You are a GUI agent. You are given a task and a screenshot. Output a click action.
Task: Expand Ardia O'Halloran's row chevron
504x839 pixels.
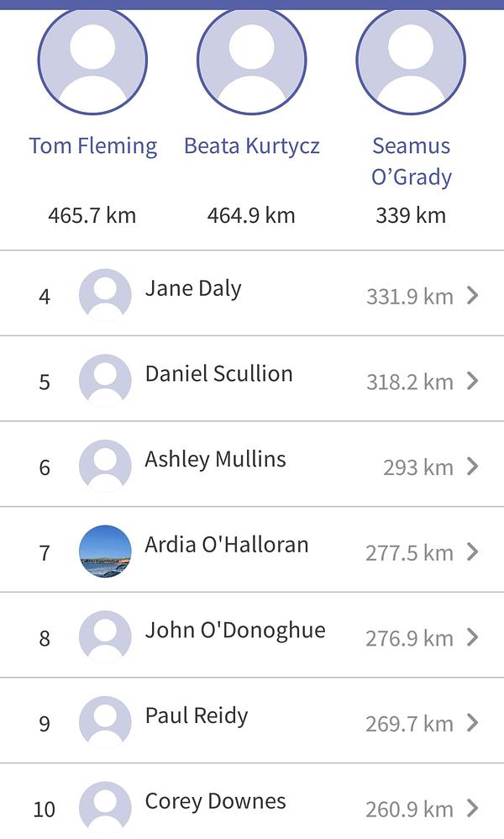pyautogui.click(x=473, y=551)
